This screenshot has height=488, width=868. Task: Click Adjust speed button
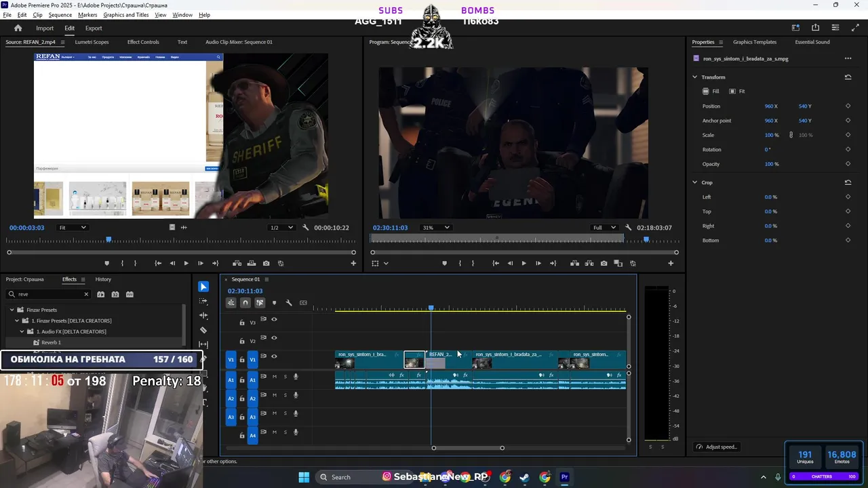point(717,447)
